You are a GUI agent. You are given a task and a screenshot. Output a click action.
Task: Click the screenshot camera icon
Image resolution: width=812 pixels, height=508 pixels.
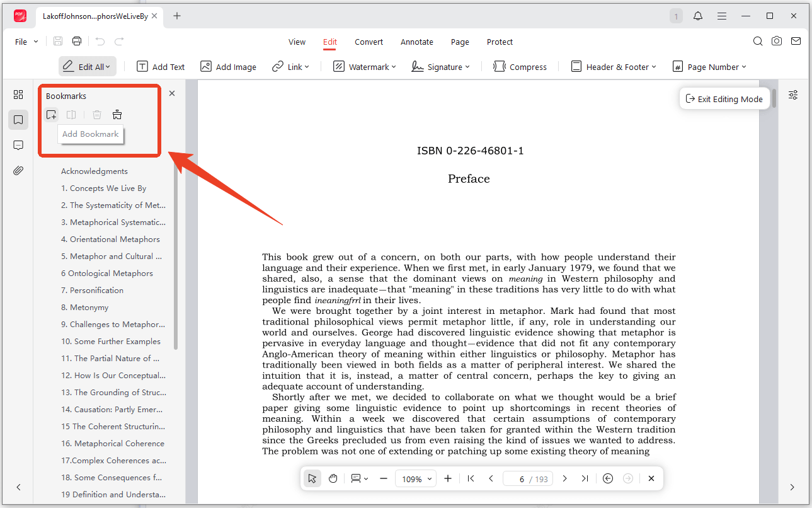coord(777,42)
